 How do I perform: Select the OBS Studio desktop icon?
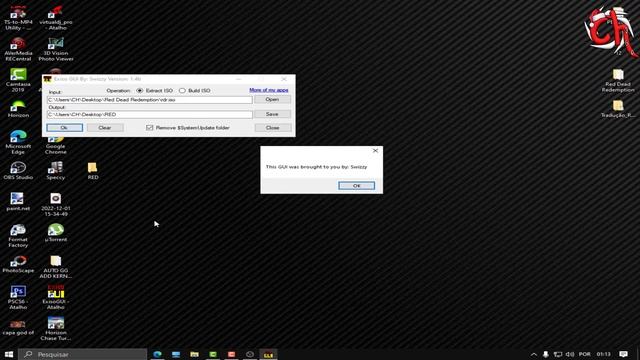click(x=18, y=171)
